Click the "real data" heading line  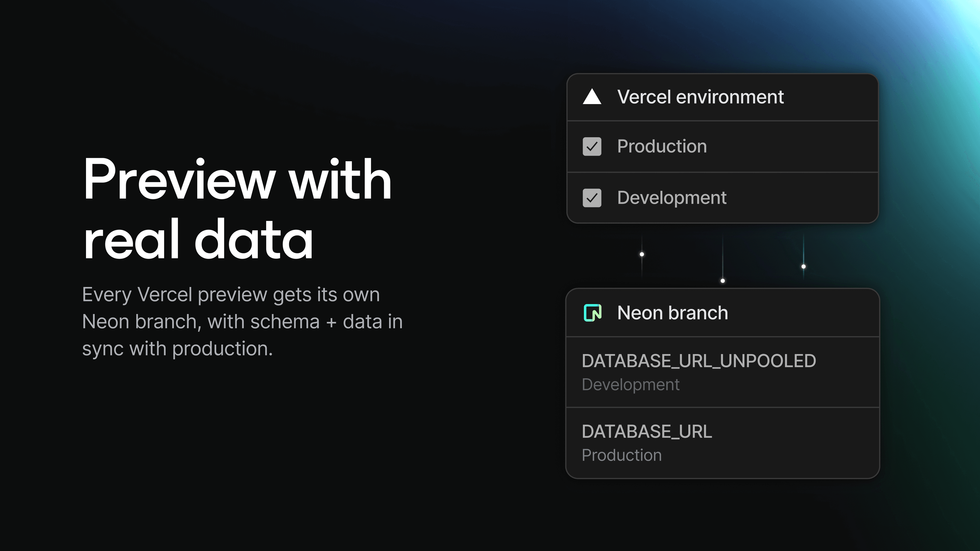pyautogui.click(x=198, y=240)
